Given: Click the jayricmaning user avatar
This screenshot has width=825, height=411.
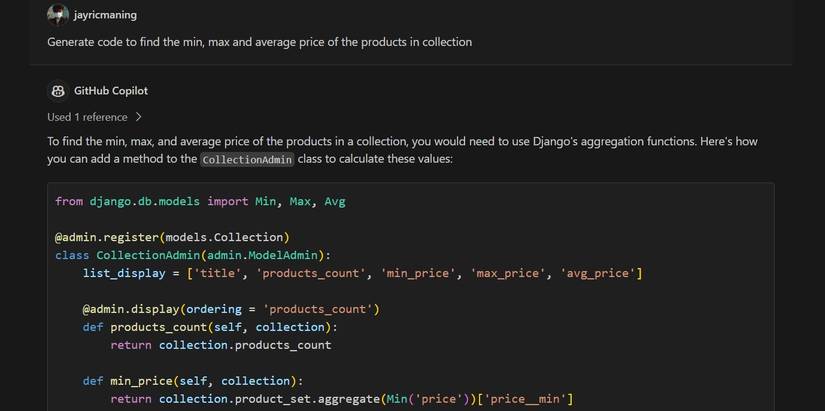Looking at the screenshot, I should (58, 14).
